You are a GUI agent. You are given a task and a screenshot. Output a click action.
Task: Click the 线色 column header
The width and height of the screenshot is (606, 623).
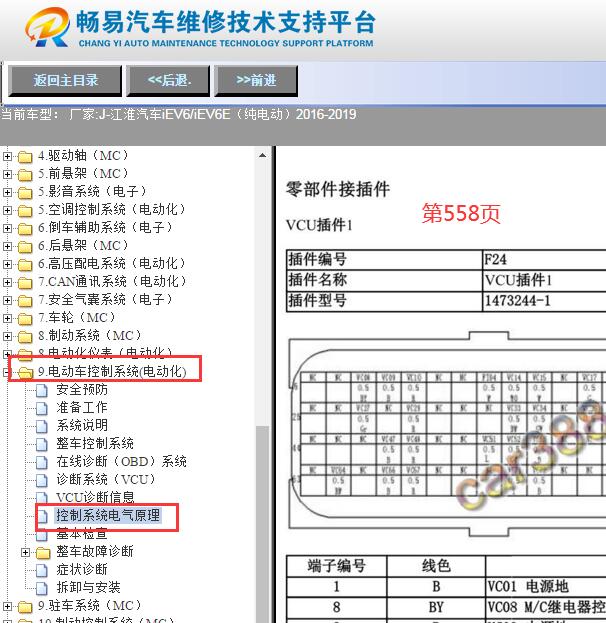click(436, 566)
